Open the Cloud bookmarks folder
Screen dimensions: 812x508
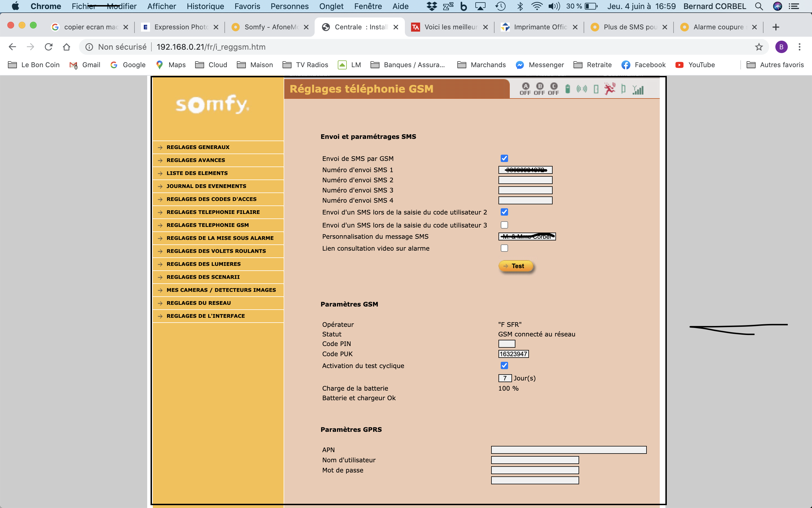[211, 65]
